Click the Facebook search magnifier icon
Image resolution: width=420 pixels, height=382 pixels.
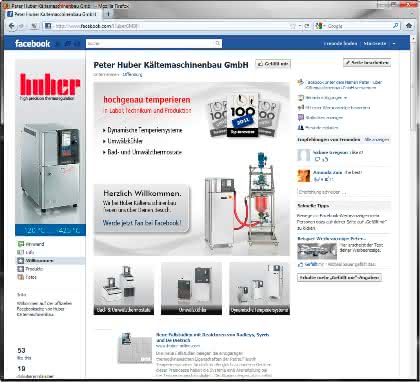click(217, 43)
